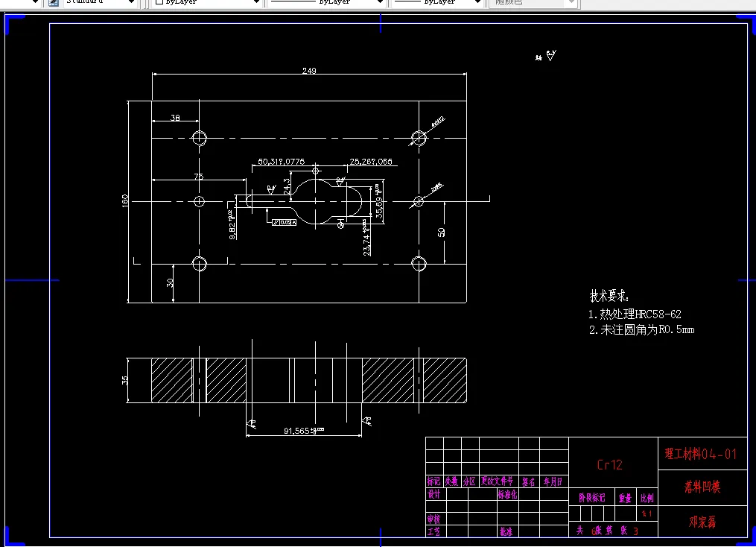Image resolution: width=756 pixels, height=547 pixels.
Task: Select the sheet number 3 text
Action: pyautogui.click(x=636, y=531)
